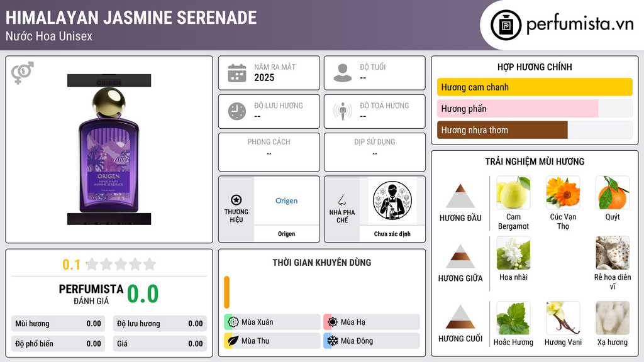Screen dimensions: 644x362
Task: Select the Xạ hương note image
Action: 613,318
